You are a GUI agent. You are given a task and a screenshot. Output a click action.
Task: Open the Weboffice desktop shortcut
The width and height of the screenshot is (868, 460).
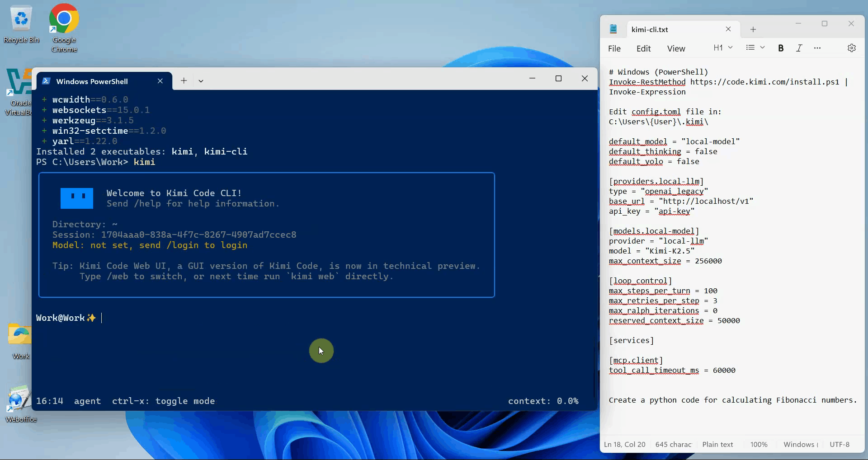coord(18,399)
